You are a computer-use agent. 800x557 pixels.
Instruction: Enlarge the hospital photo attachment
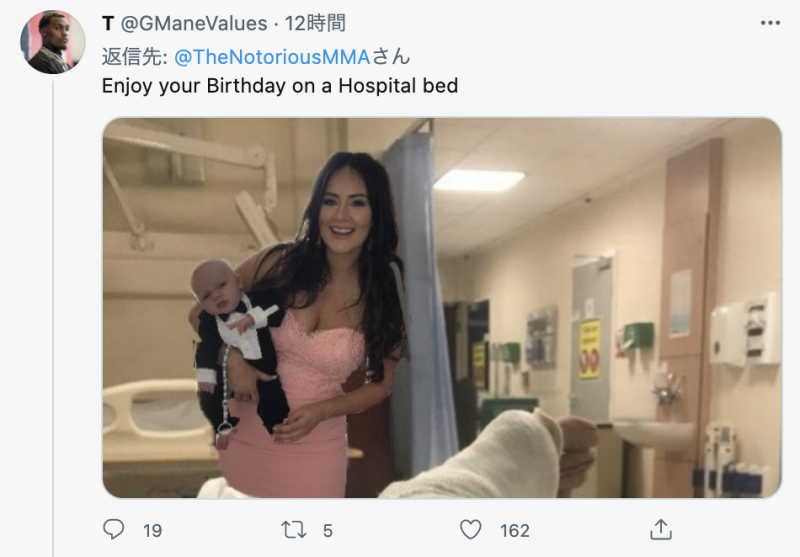pos(442,307)
